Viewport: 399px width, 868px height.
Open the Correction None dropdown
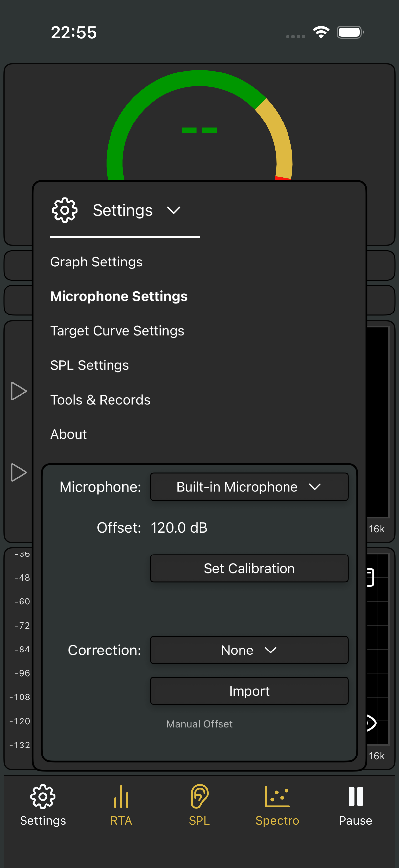click(249, 650)
